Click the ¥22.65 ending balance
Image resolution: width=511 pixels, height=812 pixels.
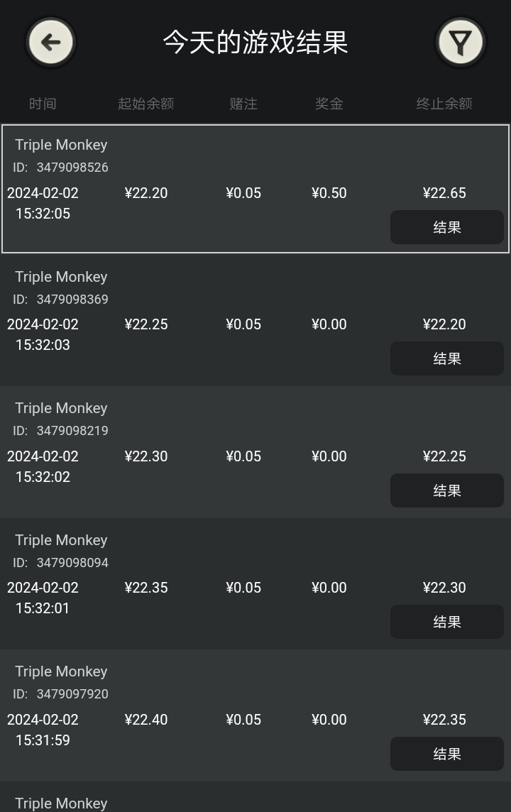pyautogui.click(x=444, y=193)
